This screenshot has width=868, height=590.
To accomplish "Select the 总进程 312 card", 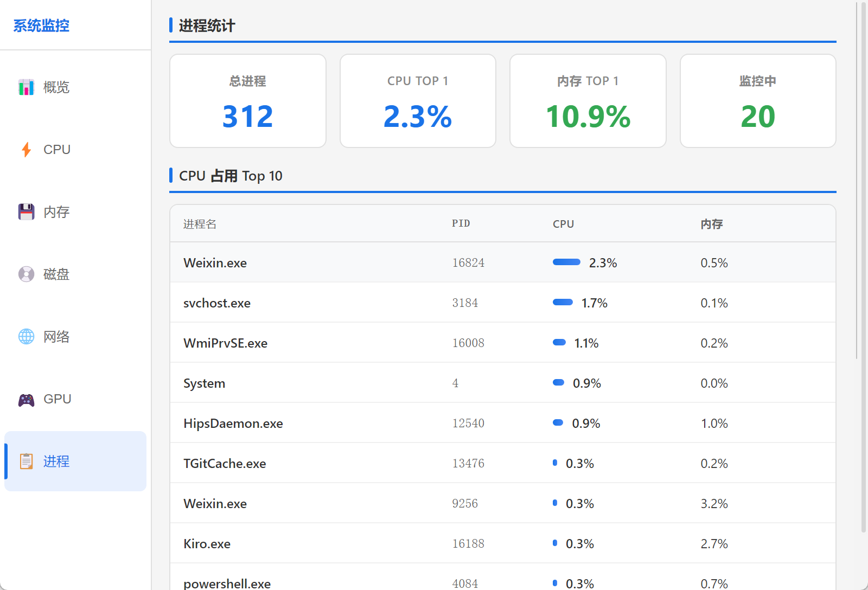I will click(248, 101).
